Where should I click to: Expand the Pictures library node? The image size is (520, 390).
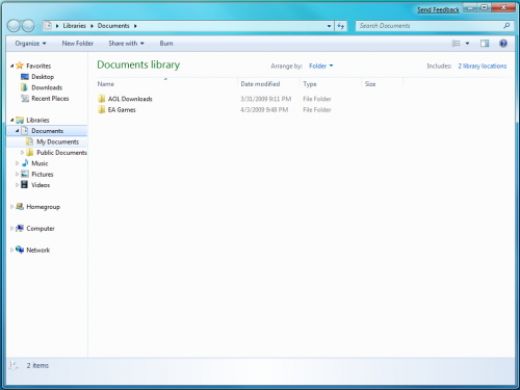click(x=17, y=174)
